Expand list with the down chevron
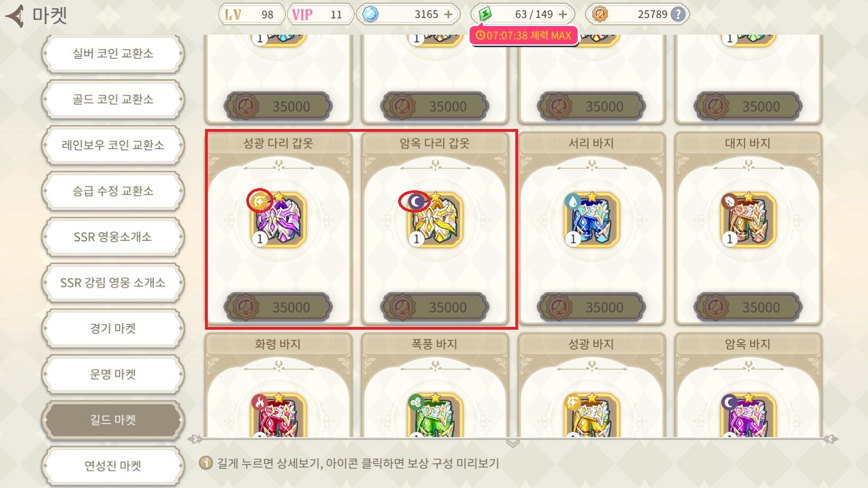Image resolution: width=868 pixels, height=488 pixels. click(513, 443)
